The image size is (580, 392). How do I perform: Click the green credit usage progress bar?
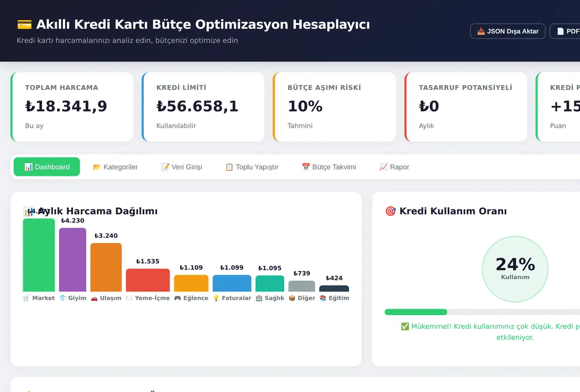click(416, 312)
